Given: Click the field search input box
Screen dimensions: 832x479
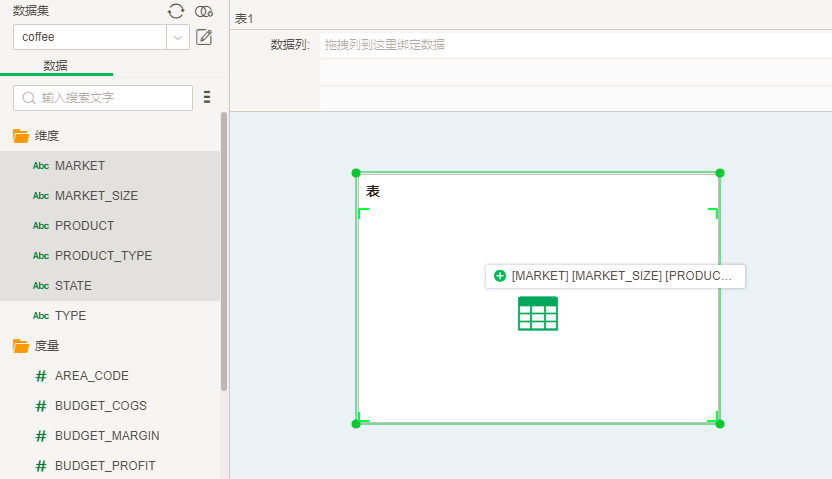Looking at the screenshot, I should click(x=103, y=98).
